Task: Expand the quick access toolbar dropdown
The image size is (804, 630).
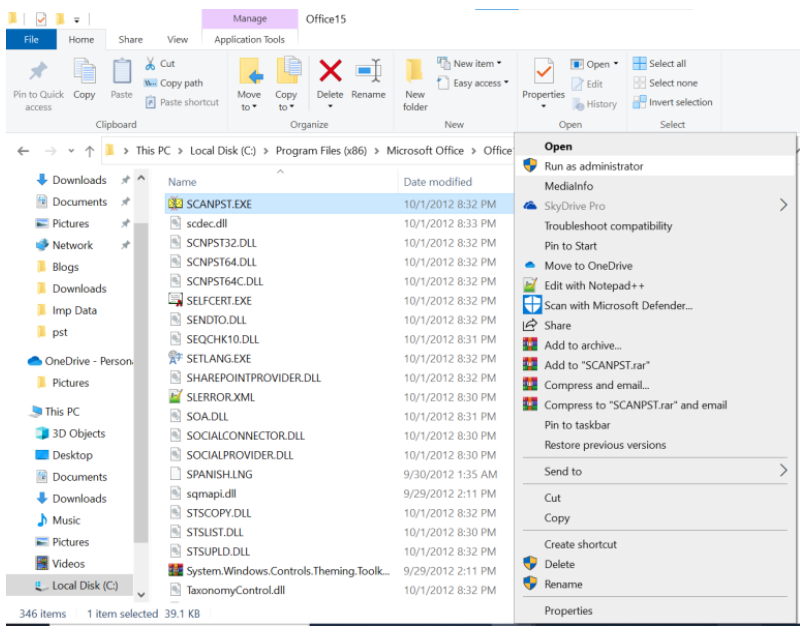Action: tap(77, 21)
